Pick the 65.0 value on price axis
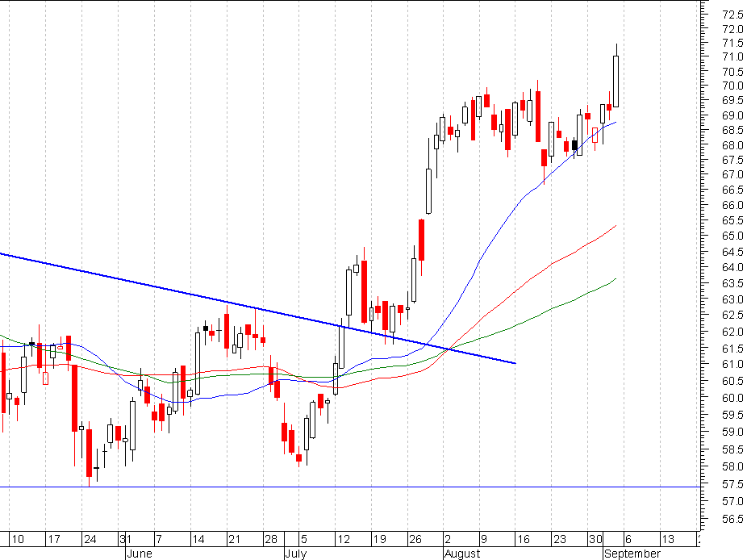 732,236
